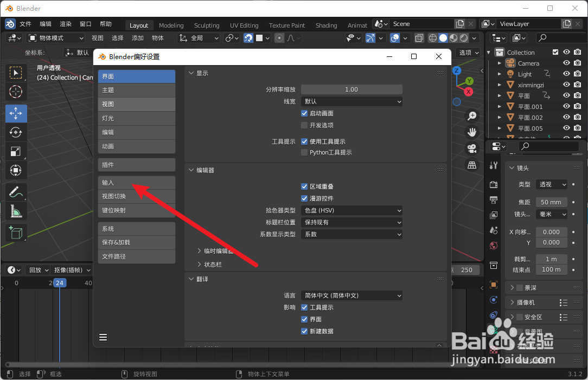The width and height of the screenshot is (588, 380).
Task: Open the 语言 language dropdown
Action: pos(351,295)
